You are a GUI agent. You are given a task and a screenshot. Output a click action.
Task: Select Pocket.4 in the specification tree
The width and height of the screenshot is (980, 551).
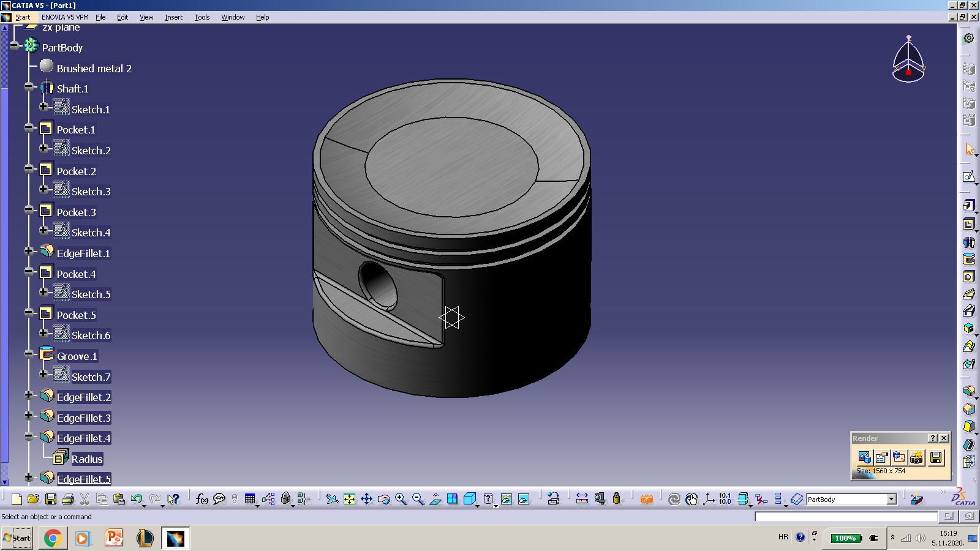[x=76, y=274]
